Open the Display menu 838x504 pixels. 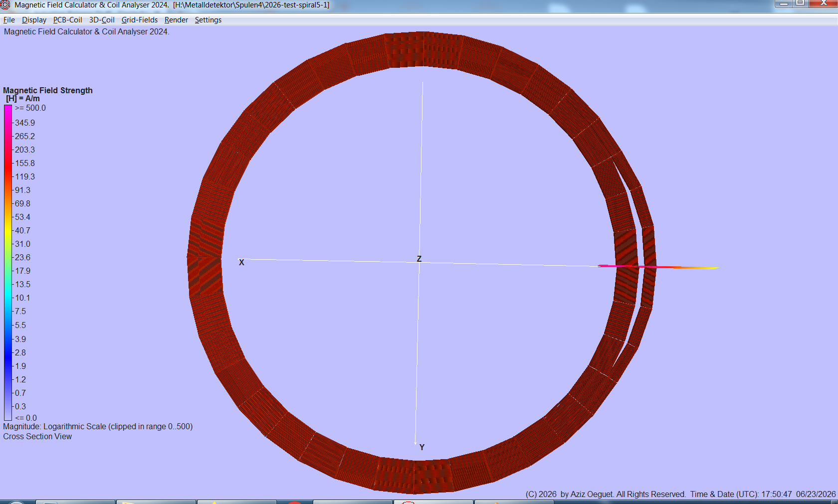click(34, 20)
